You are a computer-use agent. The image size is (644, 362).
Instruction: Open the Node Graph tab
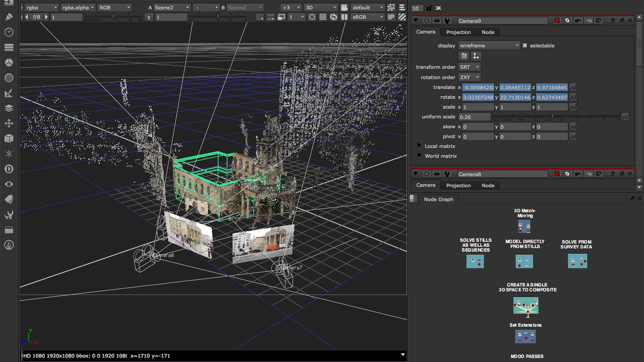click(438, 199)
